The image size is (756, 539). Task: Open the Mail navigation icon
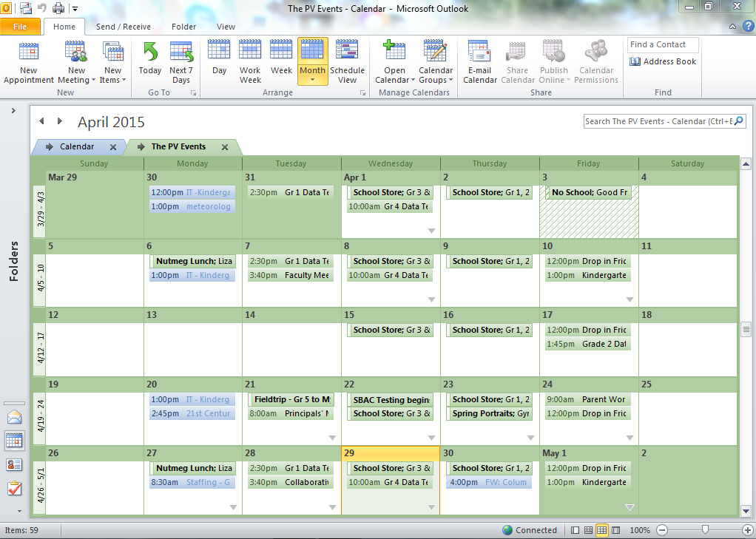point(15,418)
